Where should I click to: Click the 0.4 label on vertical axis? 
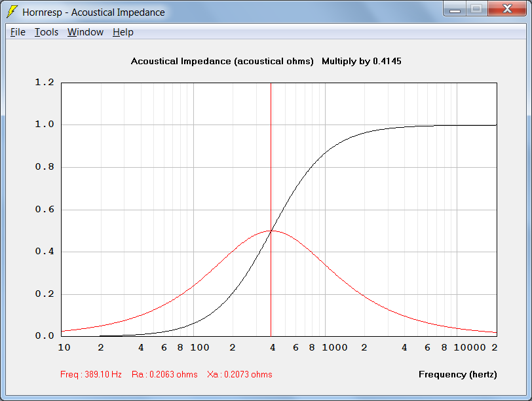[45, 251]
